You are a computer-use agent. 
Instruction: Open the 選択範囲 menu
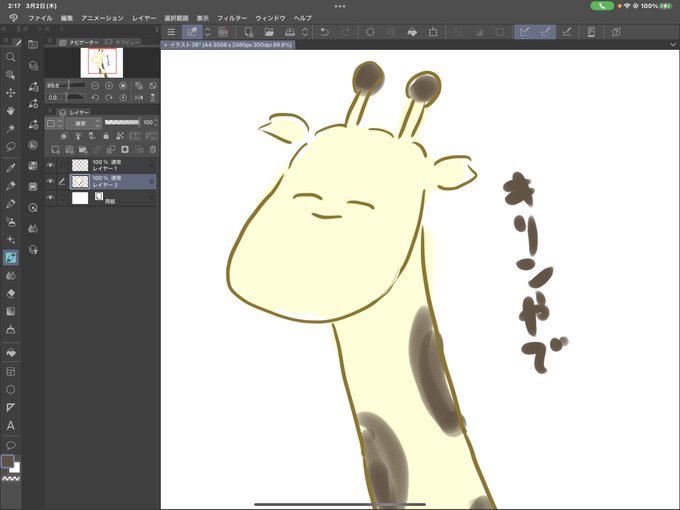(x=176, y=18)
